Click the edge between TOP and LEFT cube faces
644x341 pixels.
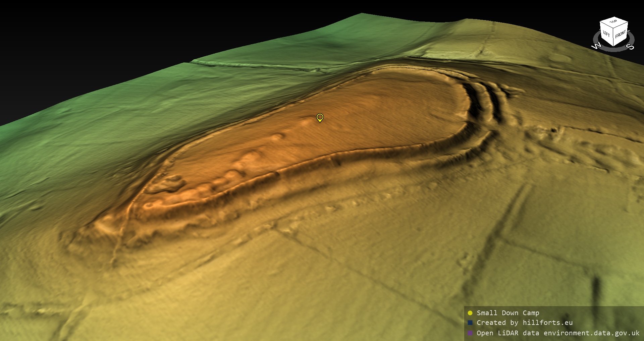pos(607,24)
